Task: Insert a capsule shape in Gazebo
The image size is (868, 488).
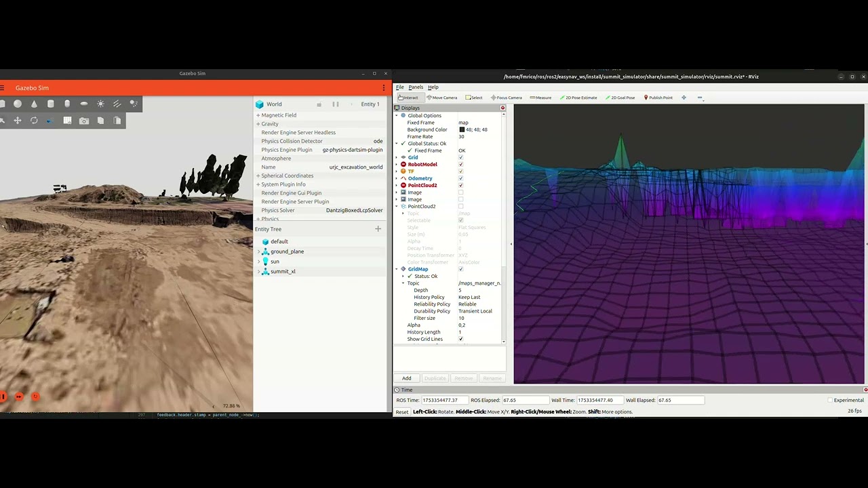Action: 67,104
